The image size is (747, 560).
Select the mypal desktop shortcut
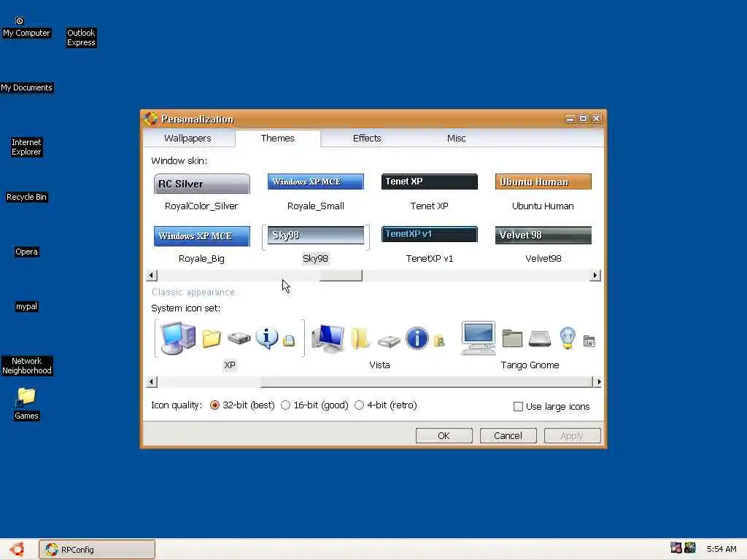pos(26,306)
